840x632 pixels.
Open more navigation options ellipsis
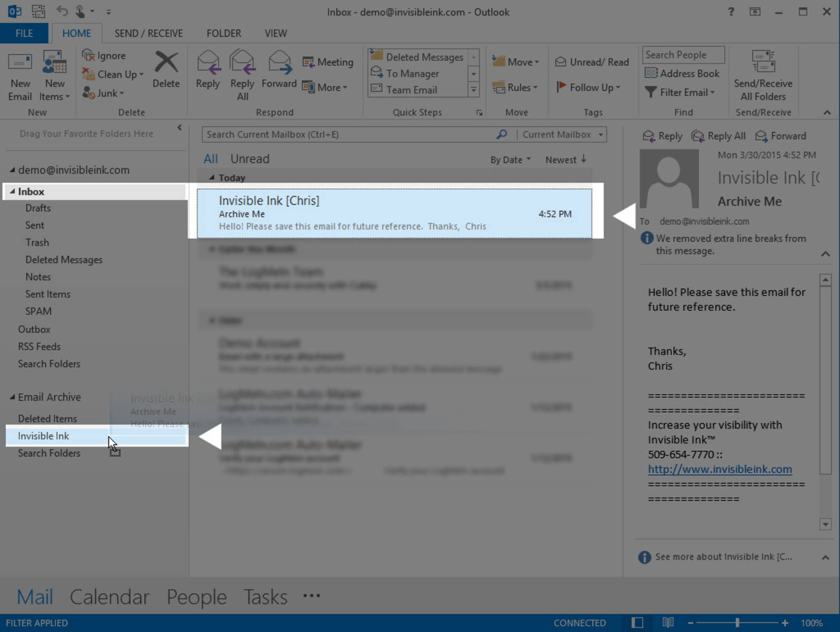311,596
